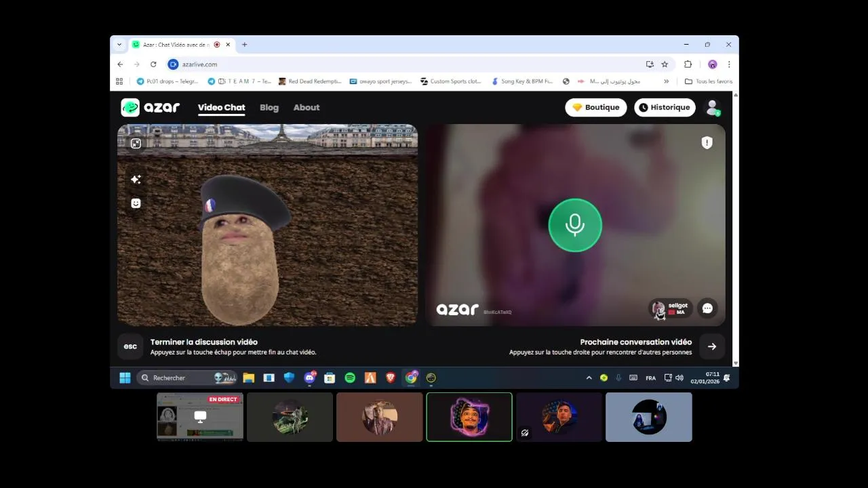This screenshot has width=868, height=488.
Task: Open the Arabic YouTube converter bookmark
Action: [x=608, y=81]
